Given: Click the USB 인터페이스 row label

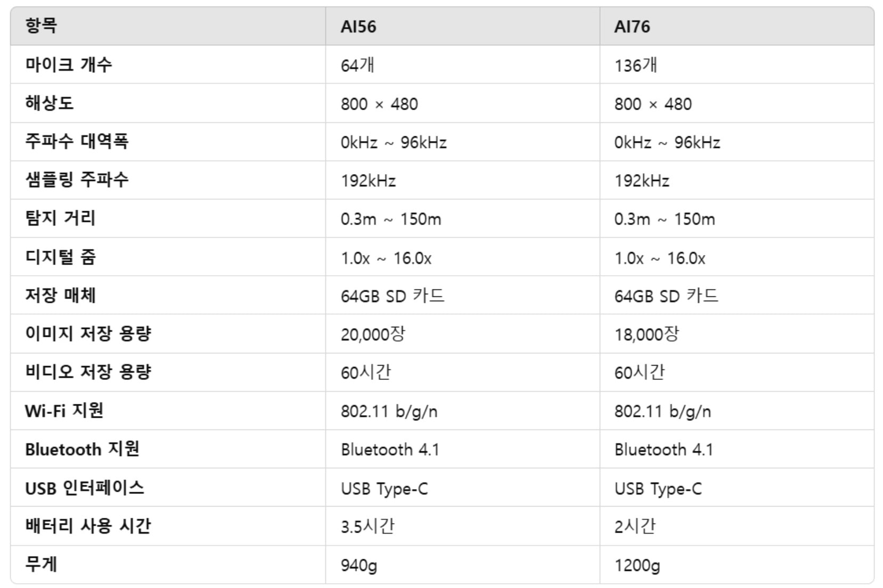Looking at the screenshot, I should pyautogui.click(x=85, y=487).
